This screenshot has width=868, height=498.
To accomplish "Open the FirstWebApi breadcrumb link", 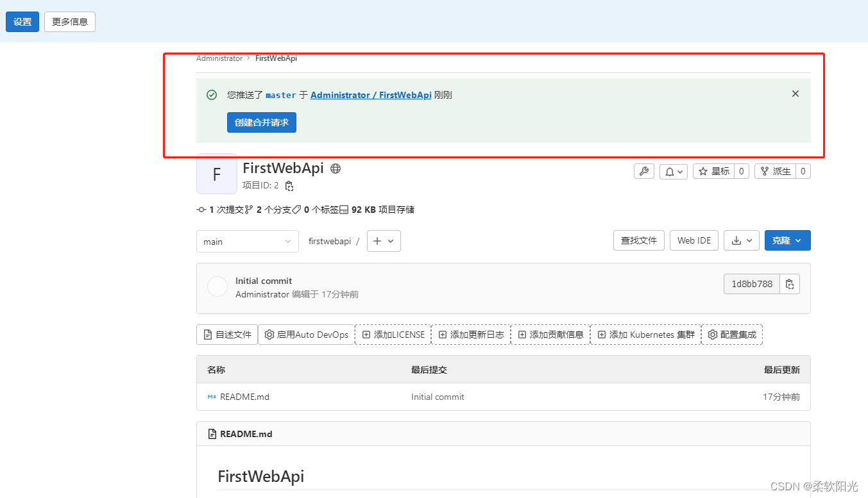I will pyautogui.click(x=276, y=58).
